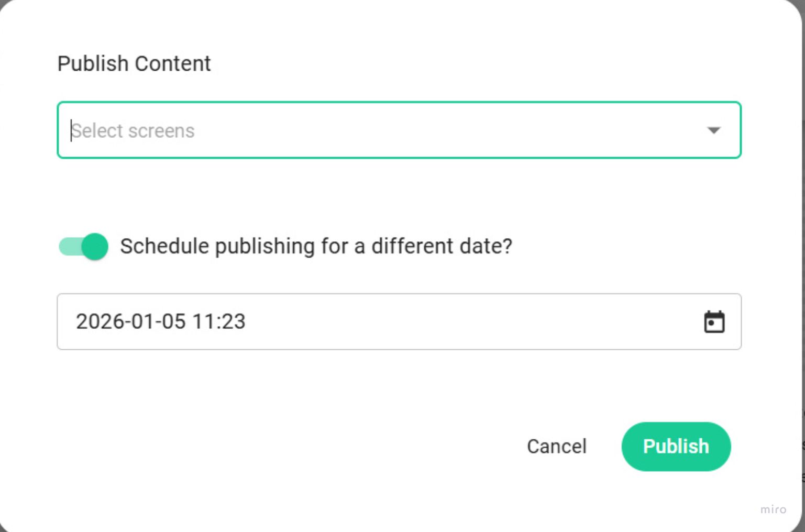Viewport: 805px width, 532px height.
Task: Confirm publishing with the green Publish button
Action: 676,446
